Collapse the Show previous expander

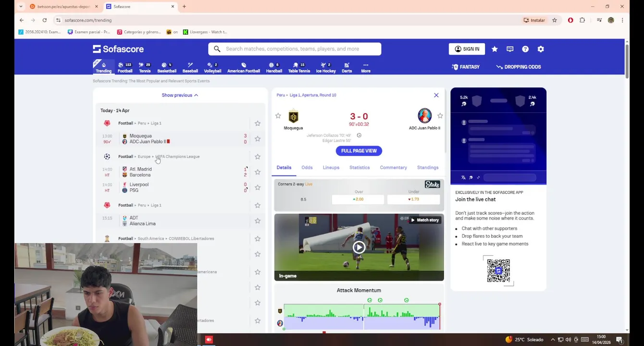click(x=180, y=95)
